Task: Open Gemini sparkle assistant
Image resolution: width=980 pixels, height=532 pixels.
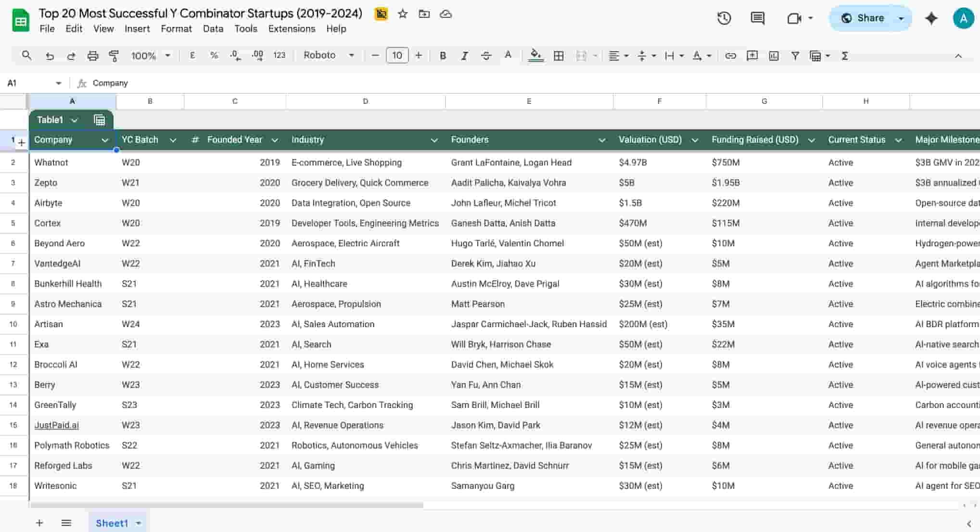Action: click(x=931, y=18)
